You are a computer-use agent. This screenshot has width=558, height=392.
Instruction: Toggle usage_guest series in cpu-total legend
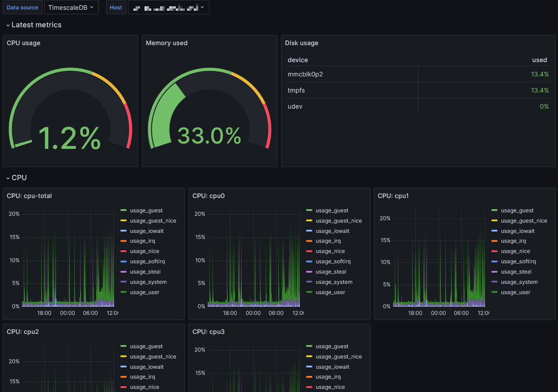(146, 211)
